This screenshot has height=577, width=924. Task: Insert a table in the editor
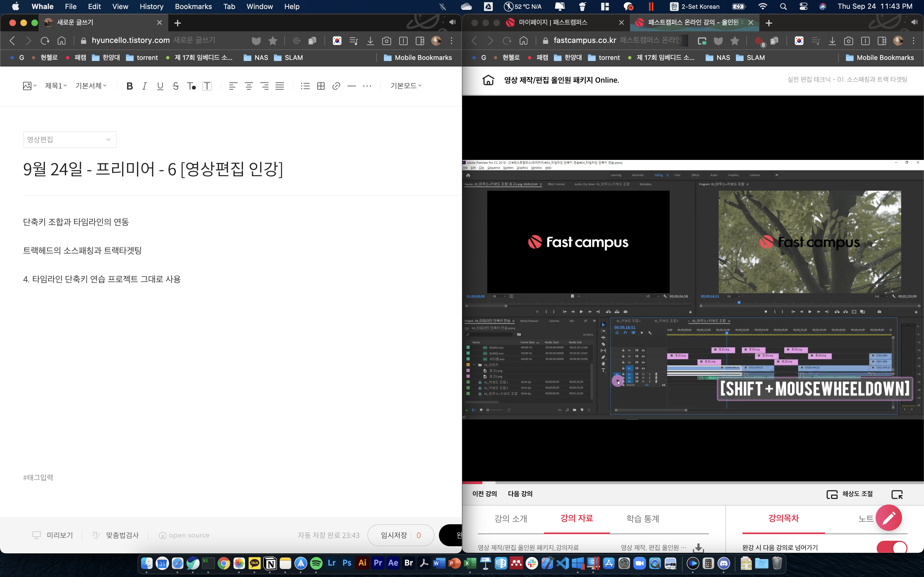[x=321, y=86]
